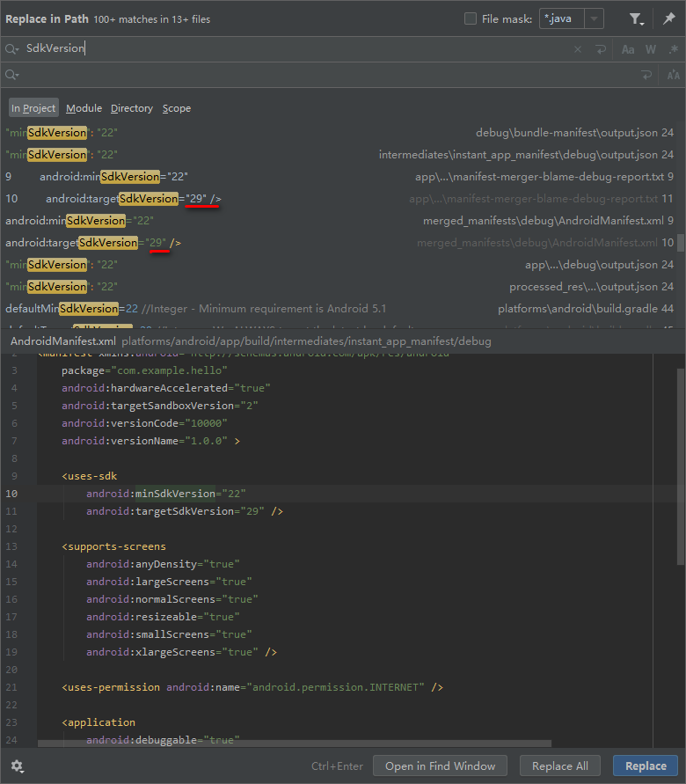This screenshot has height=784, width=686.
Task: Open scope options under Scope label
Action: click(176, 107)
